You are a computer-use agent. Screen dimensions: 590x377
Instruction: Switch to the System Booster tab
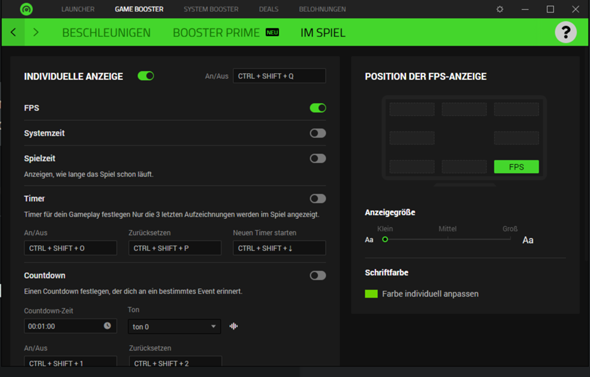click(211, 9)
